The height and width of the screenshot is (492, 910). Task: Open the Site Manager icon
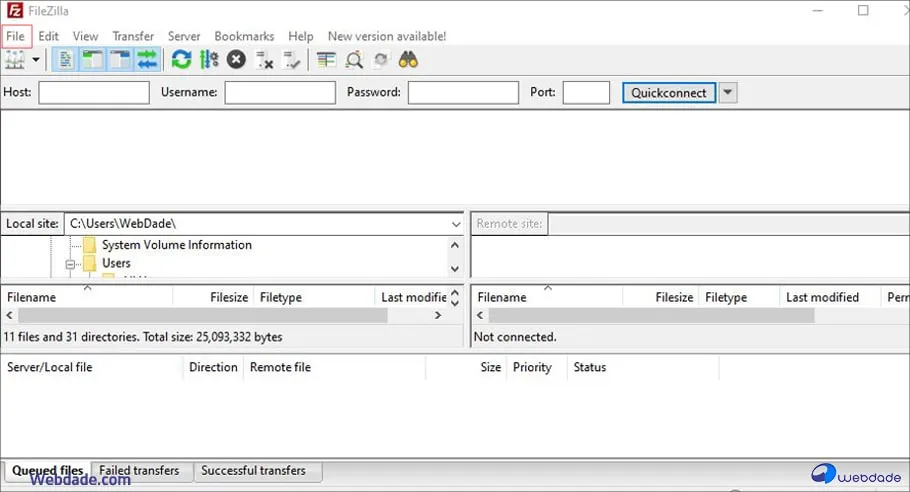pos(15,60)
